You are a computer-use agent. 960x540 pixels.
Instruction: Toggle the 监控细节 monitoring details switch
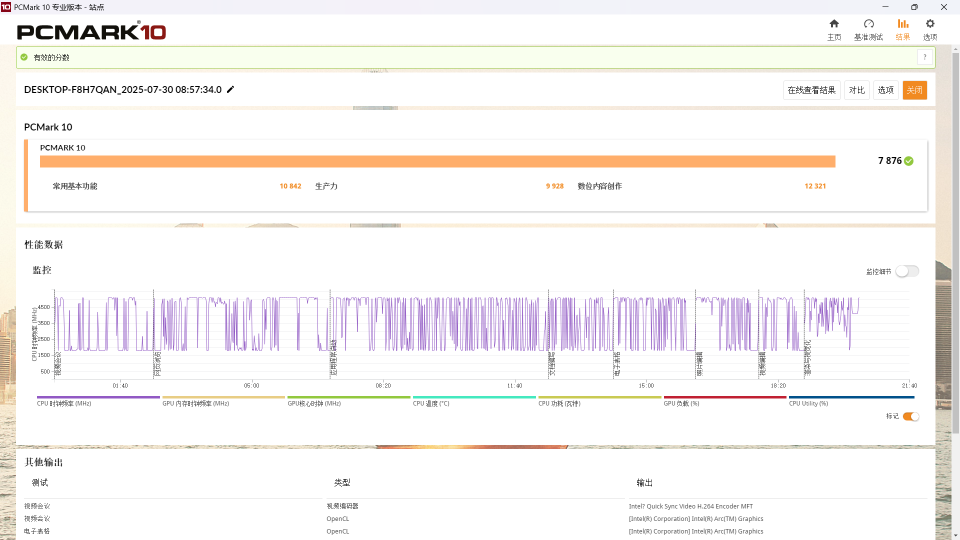[907, 271]
